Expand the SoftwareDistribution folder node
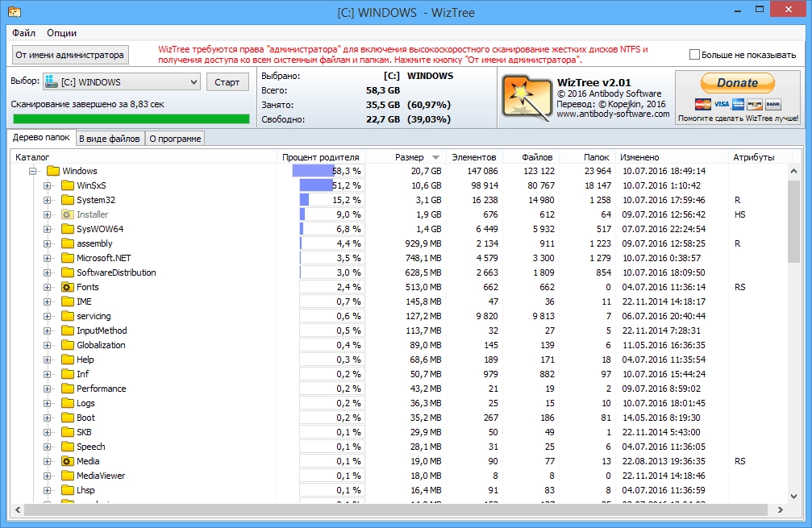Viewport: 812px width, 528px height. [47, 272]
